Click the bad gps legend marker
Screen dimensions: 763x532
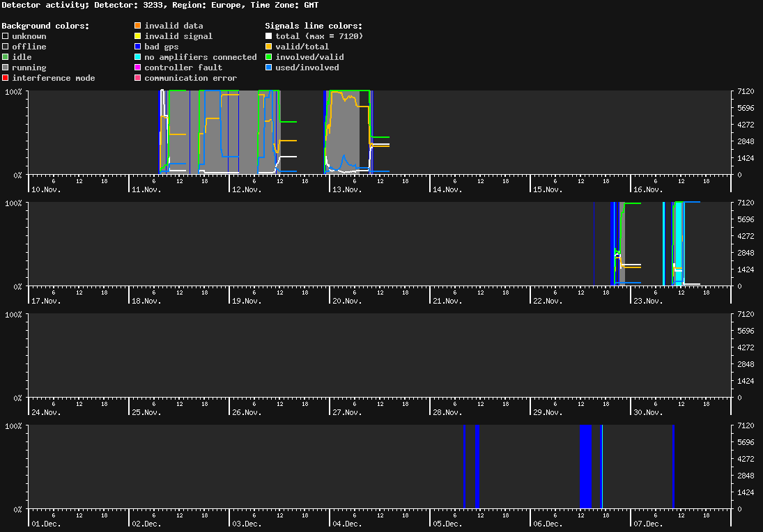point(138,46)
